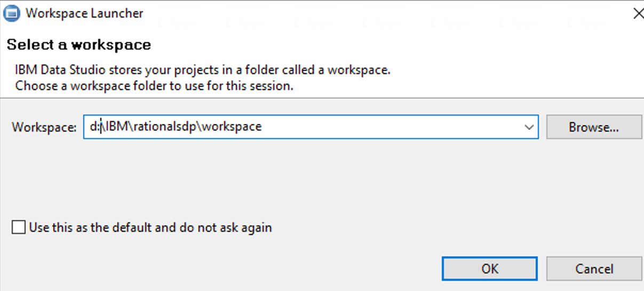Click the 'Workspace:' field label
The height and width of the screenshot is (291, 644).
pyautogui.click(x=44, y=127)
